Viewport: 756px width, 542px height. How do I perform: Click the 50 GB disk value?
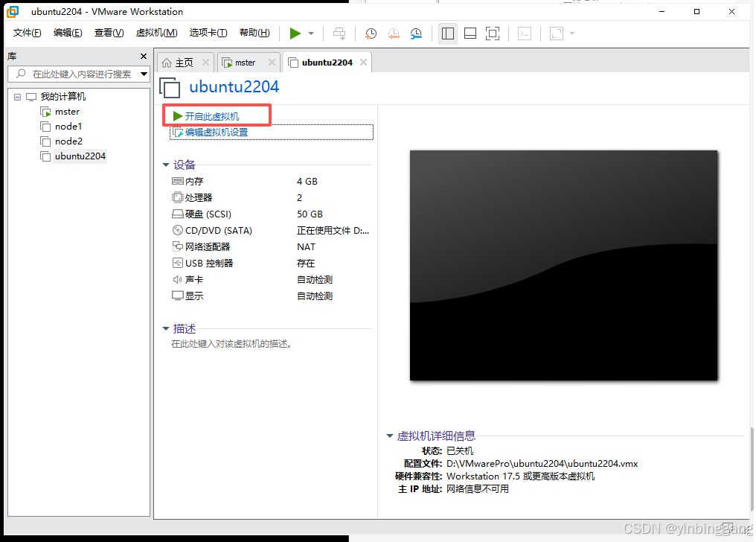(310, 214)
